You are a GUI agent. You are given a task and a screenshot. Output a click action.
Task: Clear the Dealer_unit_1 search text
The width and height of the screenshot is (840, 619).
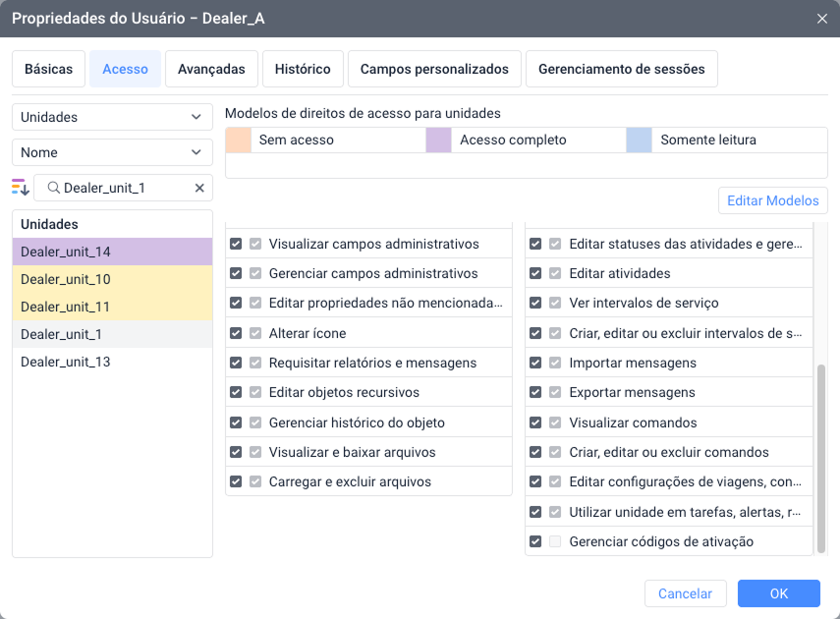[x=199, y=188]
